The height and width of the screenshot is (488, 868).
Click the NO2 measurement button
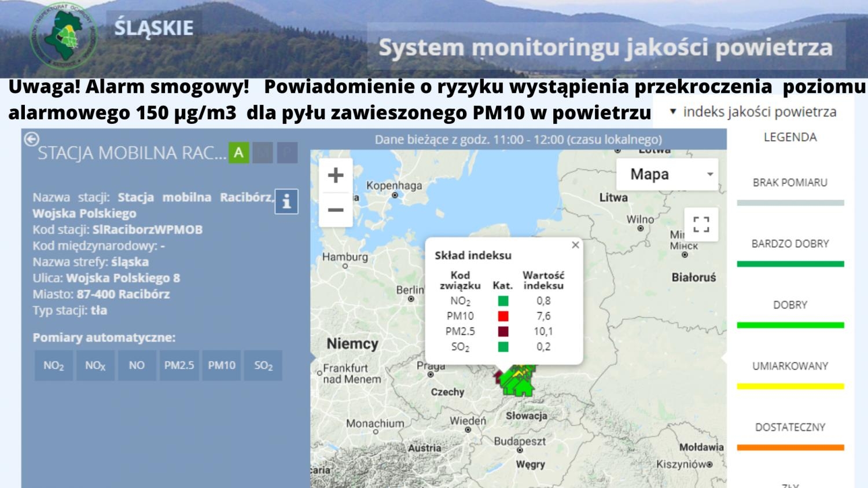(x=54, y=365)
